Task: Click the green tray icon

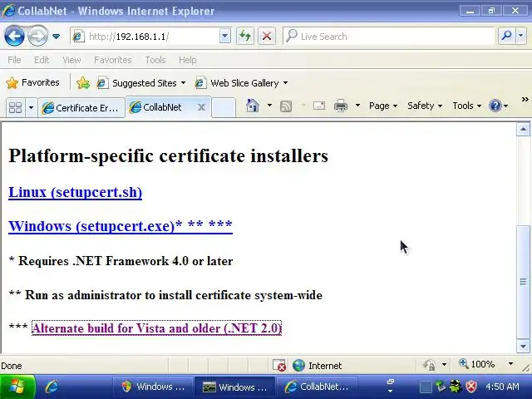Action: click(x=456, y=386)
